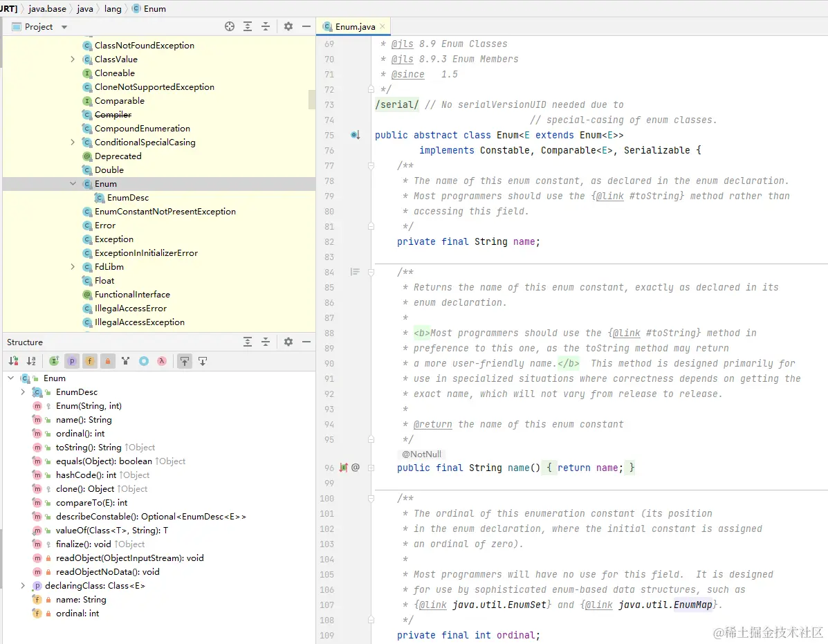Click the @link java.util.EnumSet reference

(483, 605)
